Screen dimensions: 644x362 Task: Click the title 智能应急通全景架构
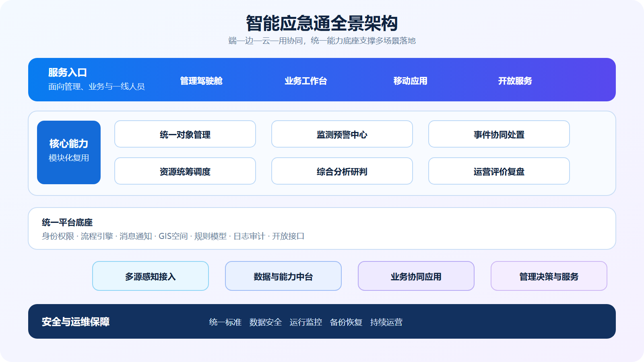point(322,23)
